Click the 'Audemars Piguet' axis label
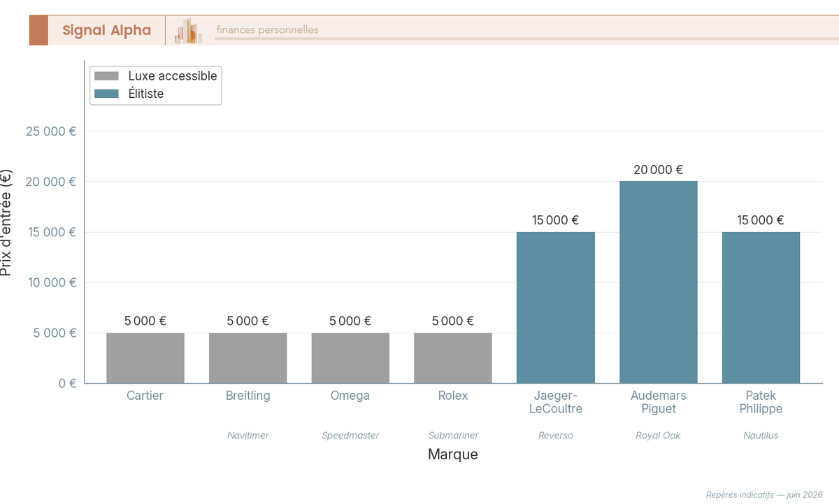 pyautogui.click(x=659, y=402)
